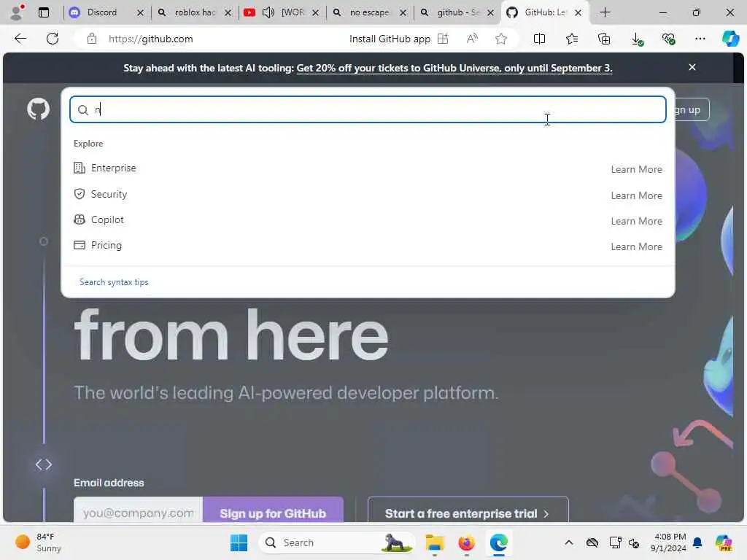This screenshot has width=747, height=560.
Task: Close the no escape tab
Action: (403, 13)
